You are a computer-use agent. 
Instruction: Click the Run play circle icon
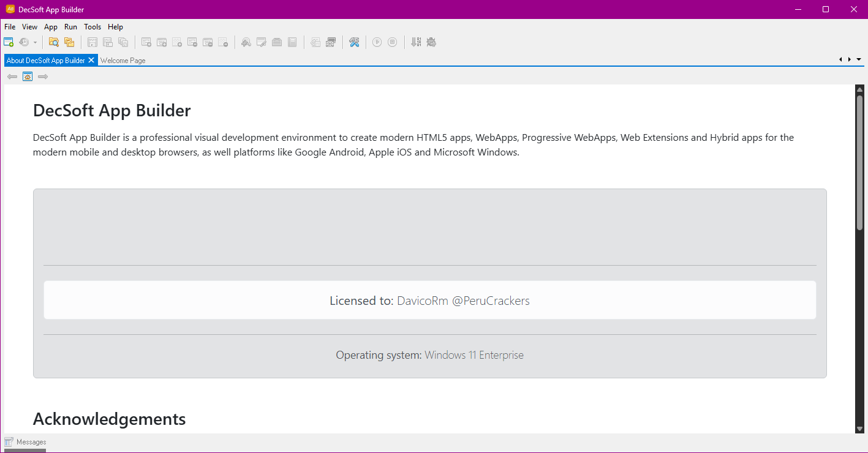tap(377, 42)
